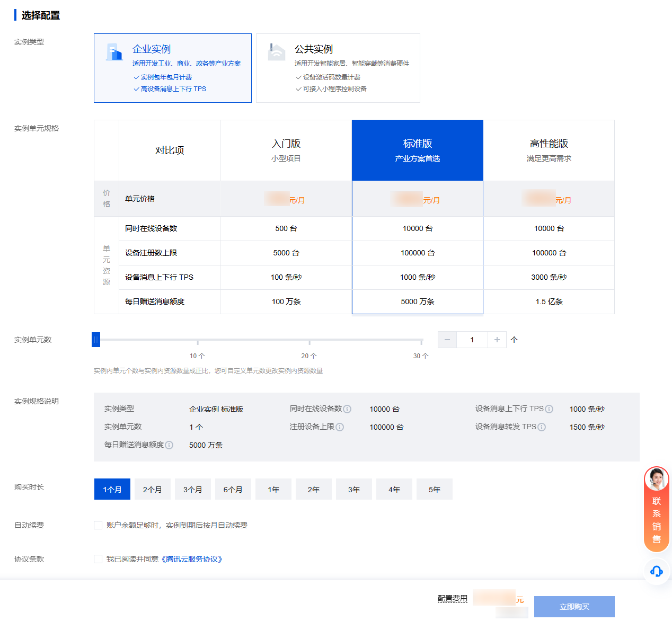Open the 腾讯云服务协议 link
The height and width of the screenshot is (621, 672).
click(x=191, y=559)
